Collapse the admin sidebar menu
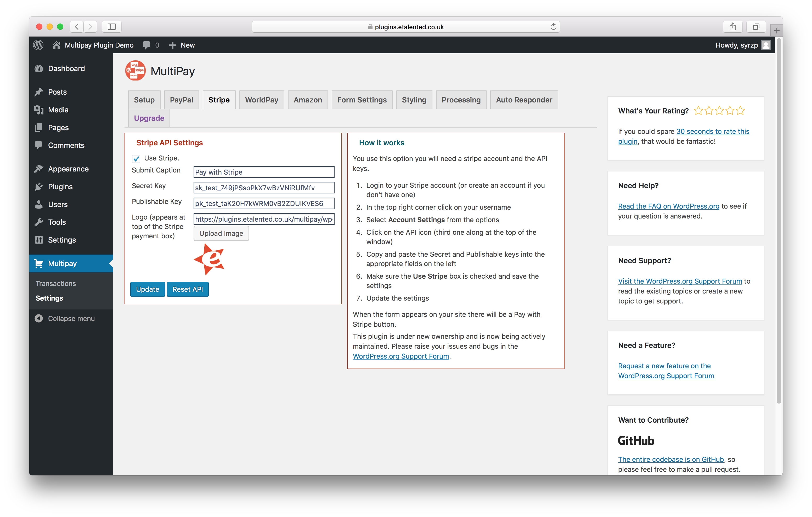Image resolution: width=812 pixels, height=517 pixels. (65, 319)
